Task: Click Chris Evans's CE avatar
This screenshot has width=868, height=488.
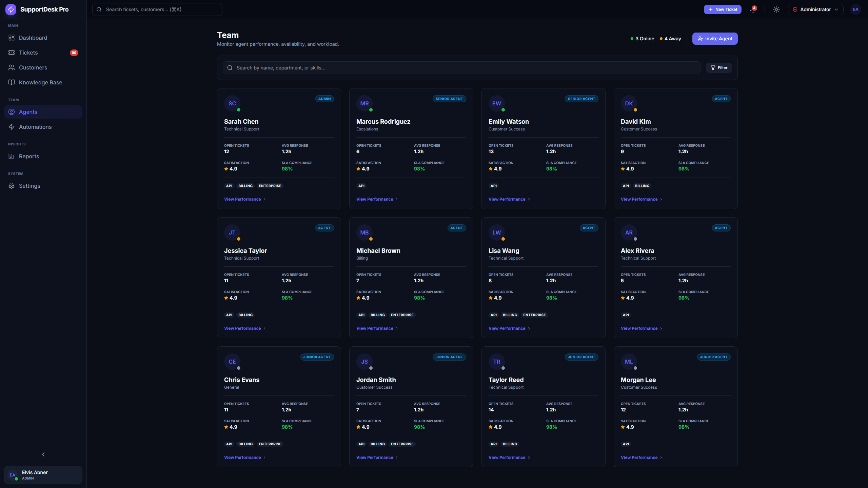Action: (x=232, y=362)
